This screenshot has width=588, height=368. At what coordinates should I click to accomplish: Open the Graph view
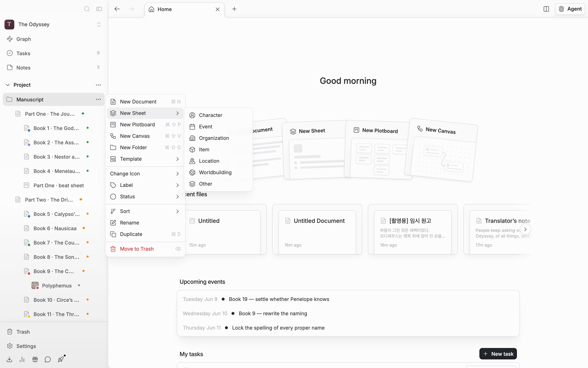click(x=54, y=39)
